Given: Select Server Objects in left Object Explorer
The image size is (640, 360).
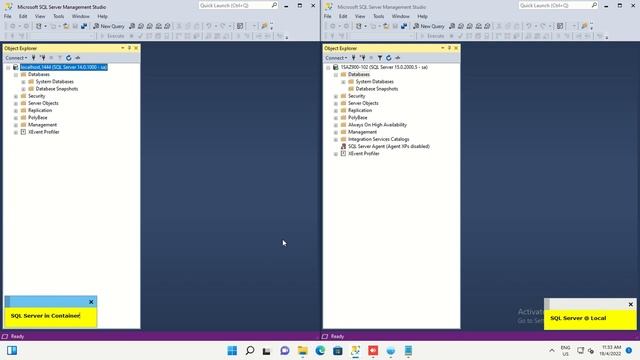Looking at the screenshot, I should (43, 103).
